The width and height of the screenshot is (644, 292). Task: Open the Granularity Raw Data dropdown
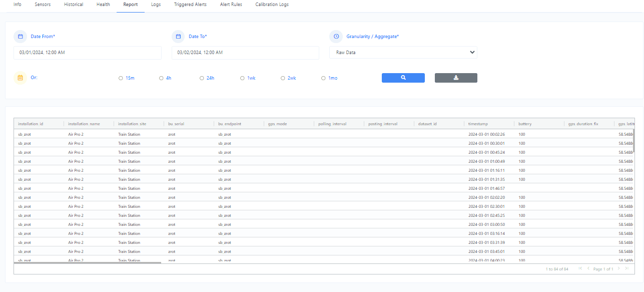pyautogui.click(x=403, y=52)
